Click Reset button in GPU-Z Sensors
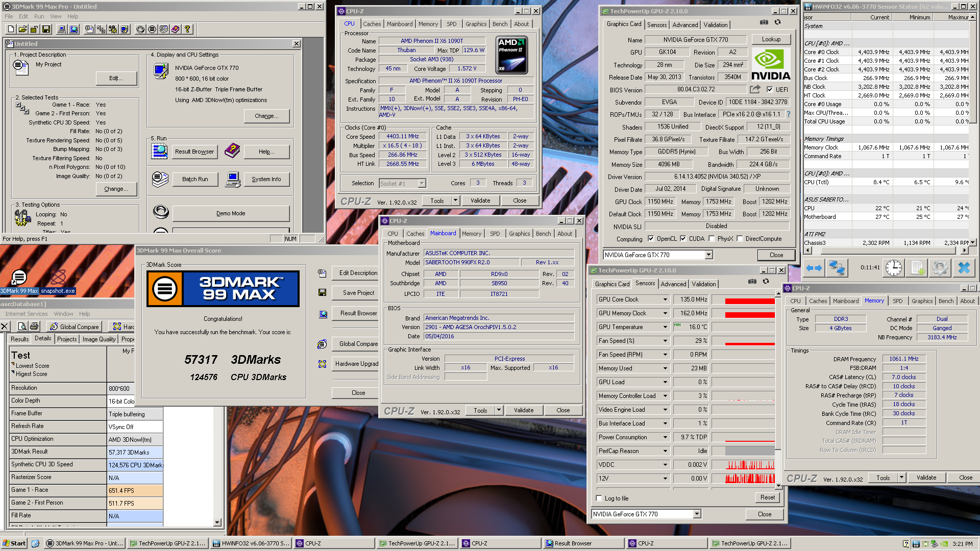 tap(767, 497)
